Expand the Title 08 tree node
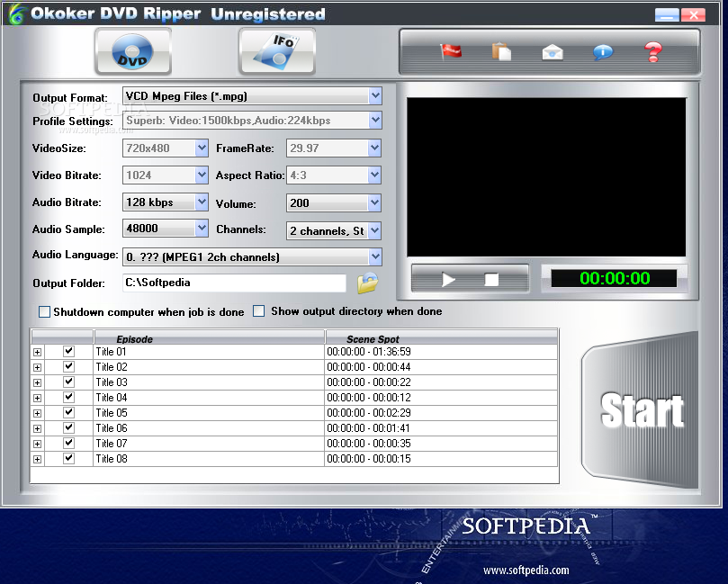The height and width of the screenshot is (584, 728). (37, 460)
